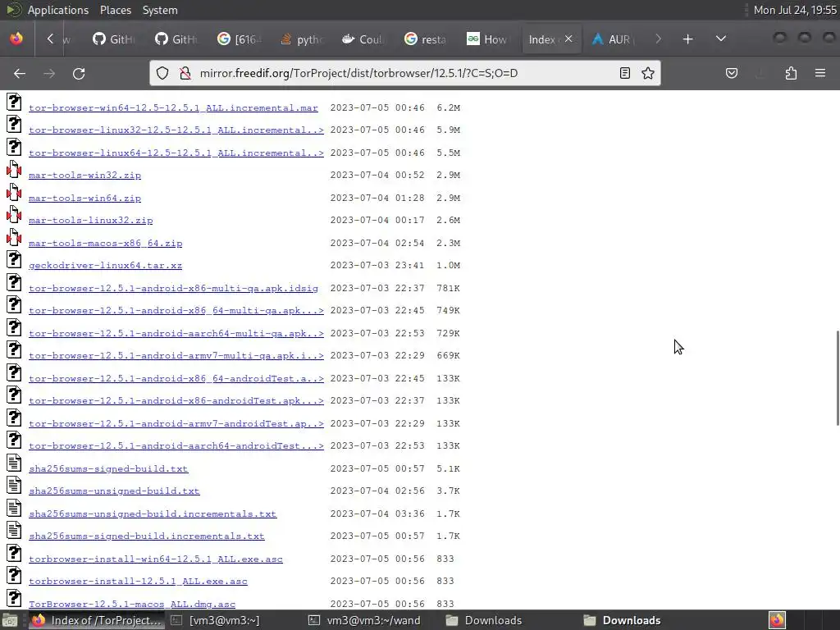This screenshot has width=840, height=630.
Task: Click file icon beside torbrowser-install-12.5.1_ALL.exe.asc
Action: click(x=14, y=575)
